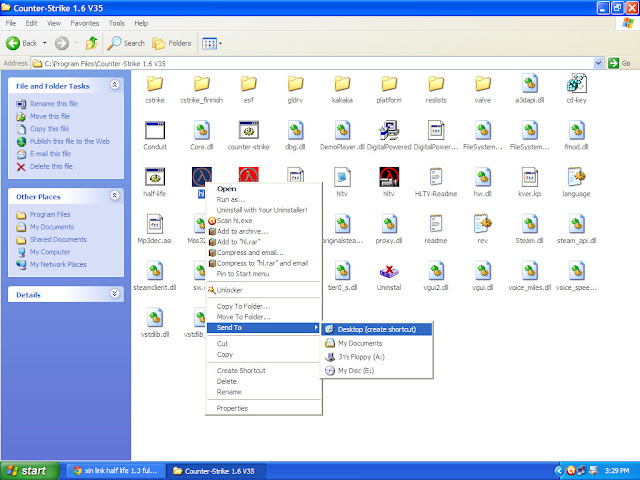Select the hltv Half-Life lambda icon
The width and height of the screenshot is (640, 480).
click(x=389, y=177)
